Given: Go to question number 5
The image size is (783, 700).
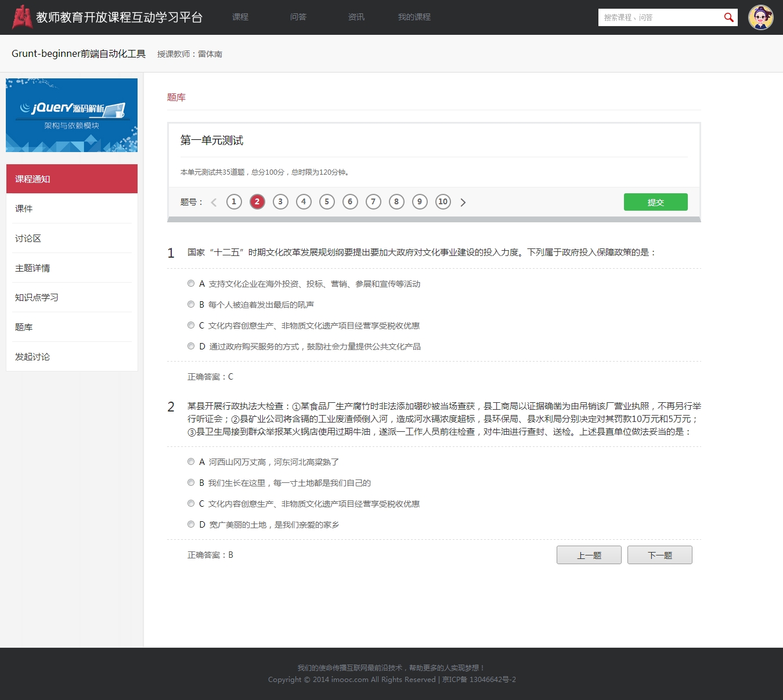Looking at the screenshot, I should point(327,201).
